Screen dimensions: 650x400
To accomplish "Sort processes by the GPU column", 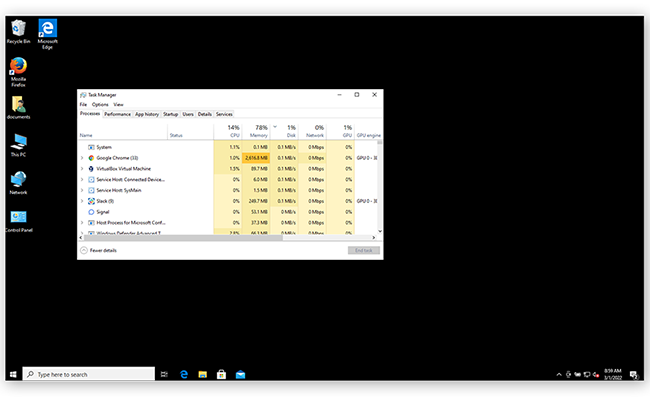I will coord(340,131).
